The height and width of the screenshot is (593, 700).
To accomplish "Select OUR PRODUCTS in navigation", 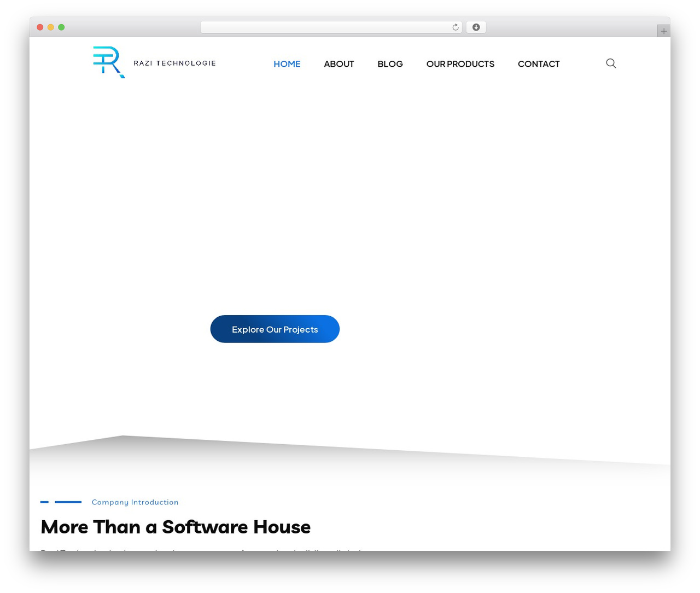I will [460, 64].
